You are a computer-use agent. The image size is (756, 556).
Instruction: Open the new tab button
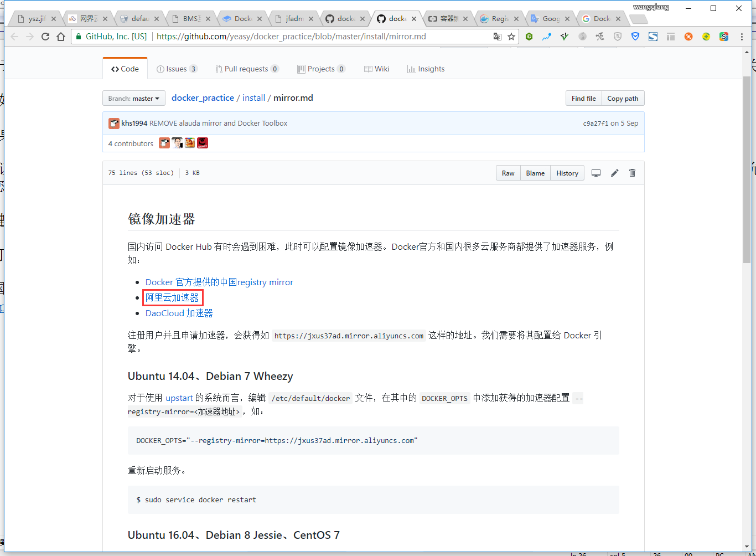(x=639, y=19)
